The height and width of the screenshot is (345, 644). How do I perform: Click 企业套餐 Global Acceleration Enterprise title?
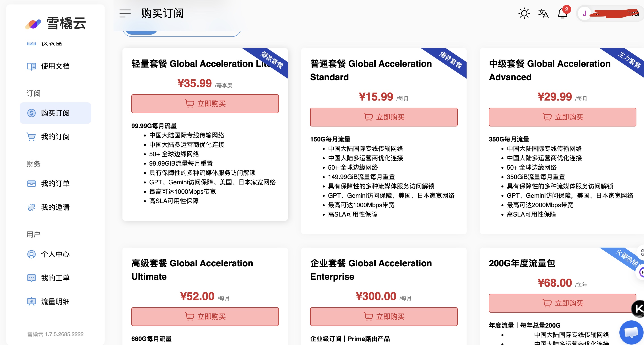tap(371, 270)
